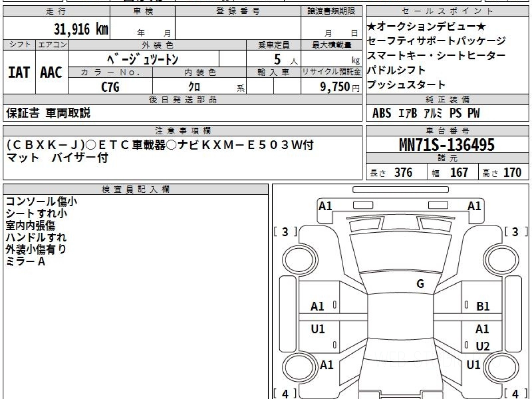
Task: Click the 登録番号 header cell
Action: pos(238,12)
